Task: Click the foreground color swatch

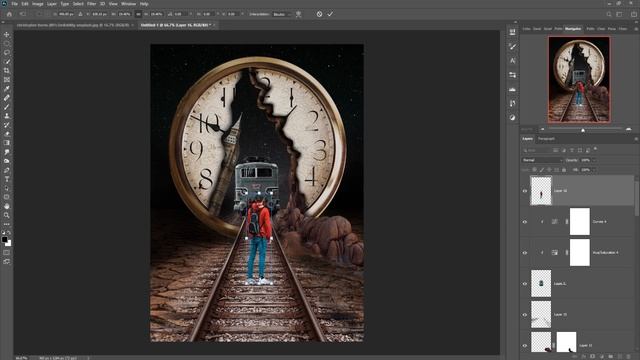Action: pyautogui.click(x=4, y=240)
